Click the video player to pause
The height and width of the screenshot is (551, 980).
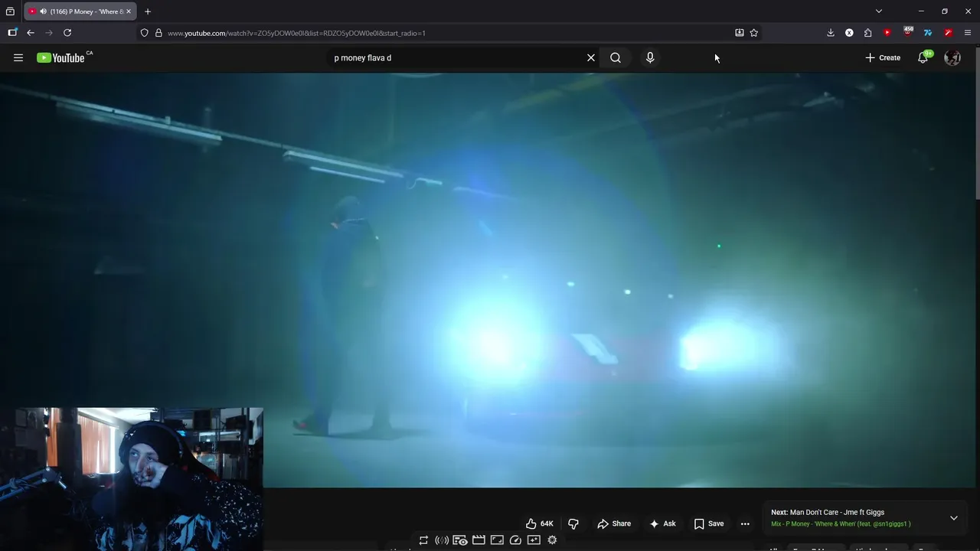point(488,280)
